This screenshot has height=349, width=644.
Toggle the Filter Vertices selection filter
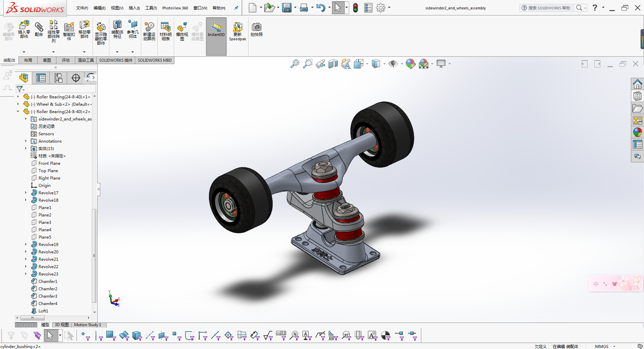(x=86, y=336)
